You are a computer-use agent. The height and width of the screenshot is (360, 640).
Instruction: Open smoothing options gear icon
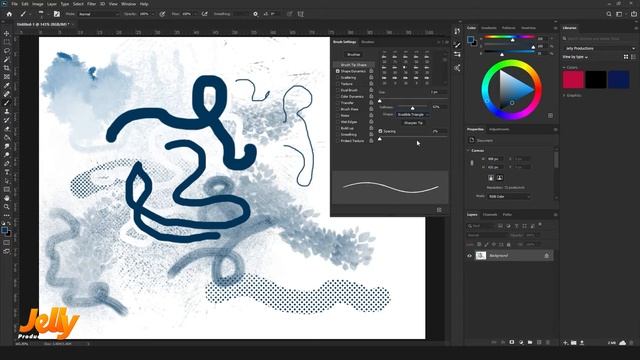(256, 14)
